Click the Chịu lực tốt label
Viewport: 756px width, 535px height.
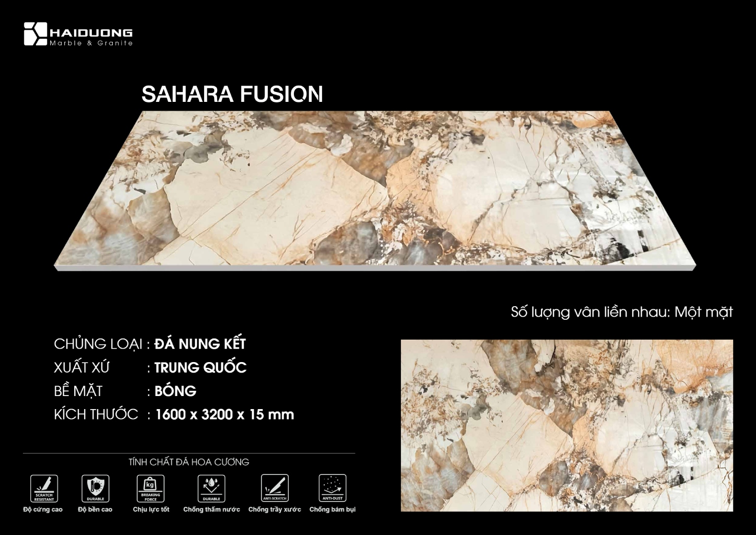[x=151, y=509]
